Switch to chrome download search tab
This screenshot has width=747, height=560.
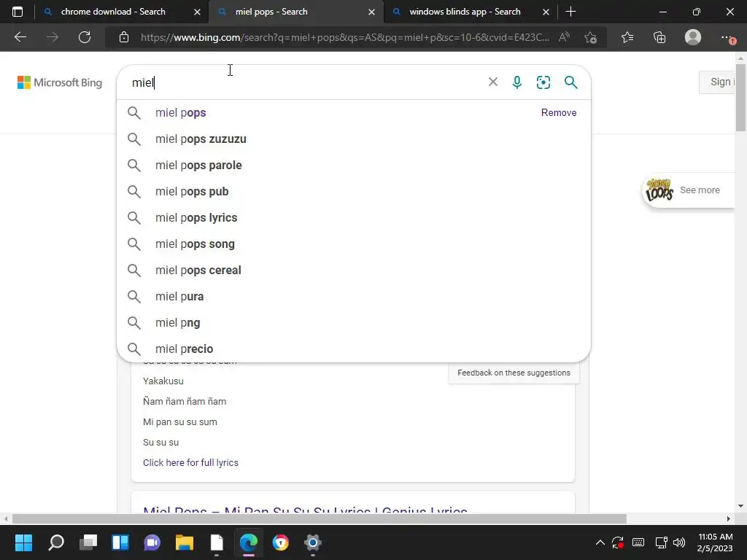(x=113, y=12)
